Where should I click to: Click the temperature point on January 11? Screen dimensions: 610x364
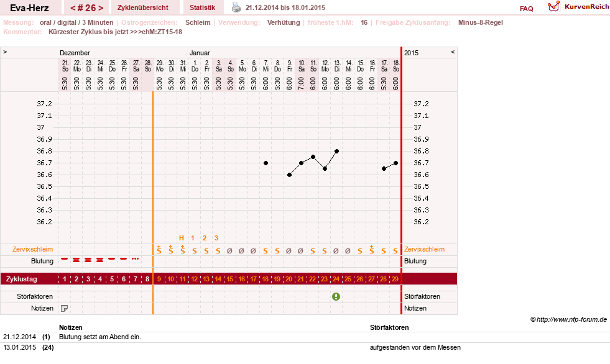(313, 157)
